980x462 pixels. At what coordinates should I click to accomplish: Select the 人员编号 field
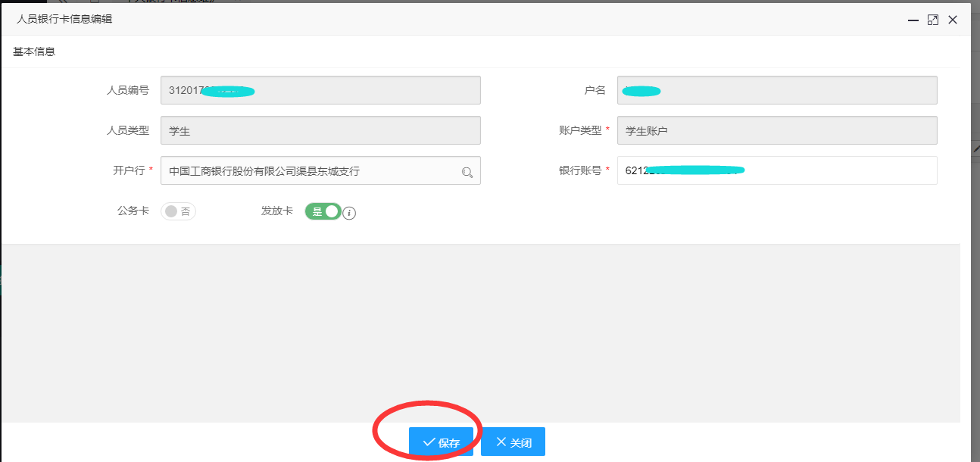320,90
